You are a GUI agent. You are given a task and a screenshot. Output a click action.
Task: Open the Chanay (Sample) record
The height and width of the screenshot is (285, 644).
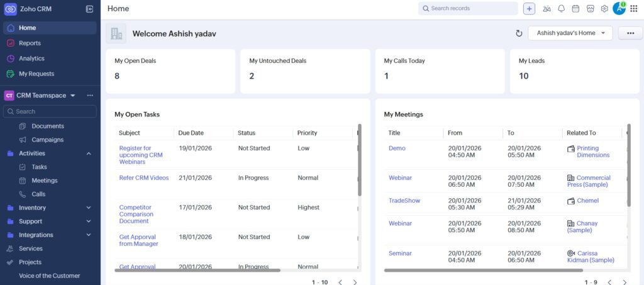tap(582, 226)
